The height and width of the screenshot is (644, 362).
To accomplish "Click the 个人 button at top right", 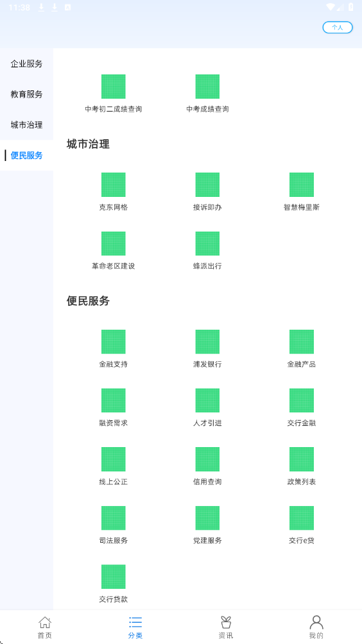I will [x=338, y=28].
